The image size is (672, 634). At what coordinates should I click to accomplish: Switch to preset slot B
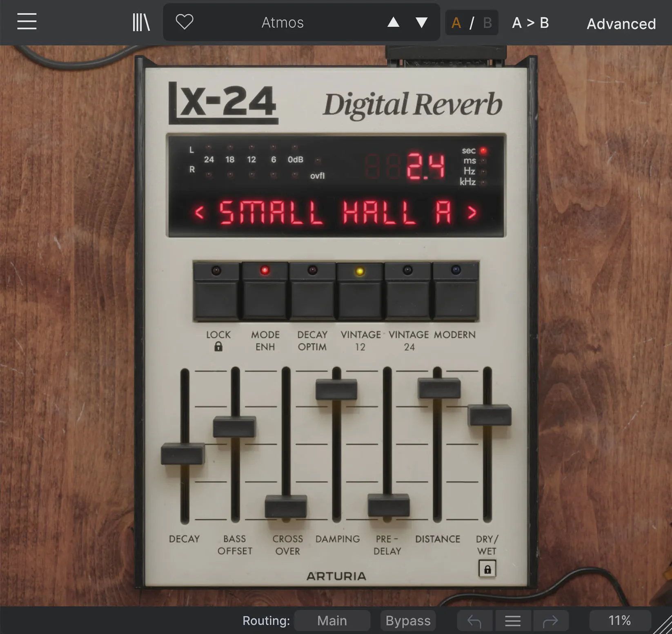[487, 23]
